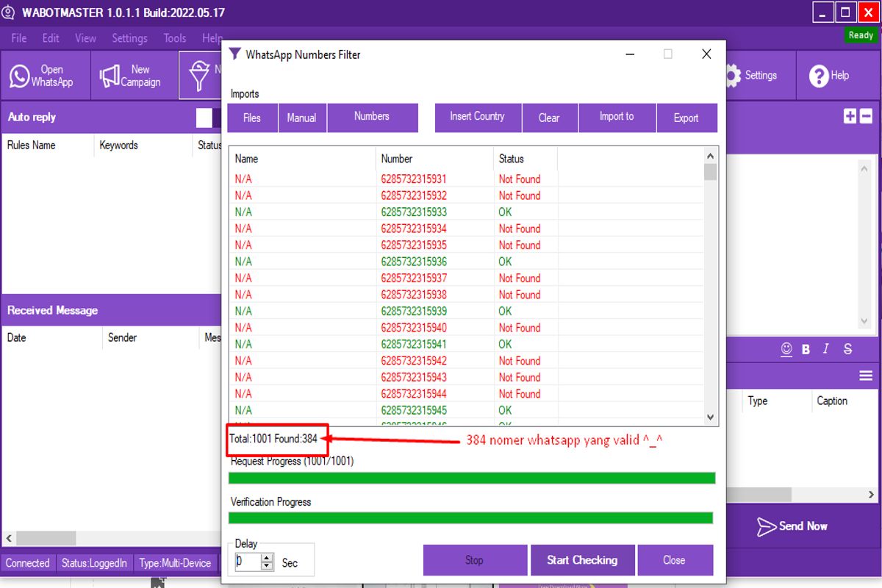Click the Delay seconds input field

pyautogui.click(x=248, y=562)
